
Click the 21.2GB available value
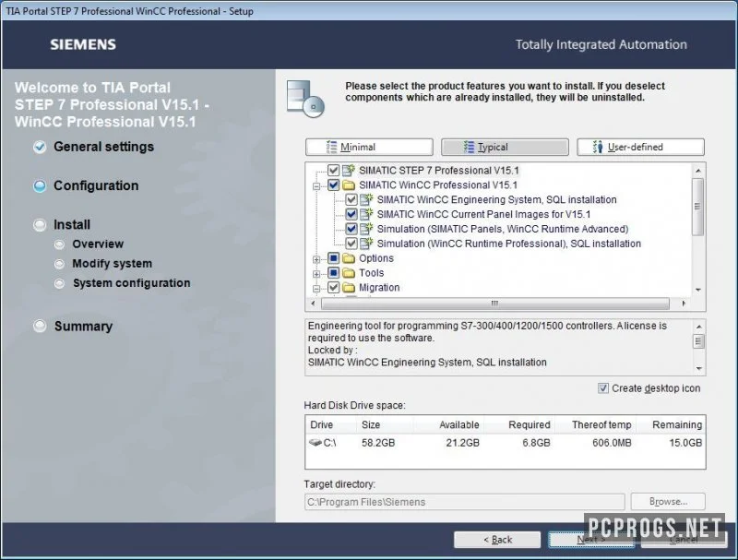463,443
